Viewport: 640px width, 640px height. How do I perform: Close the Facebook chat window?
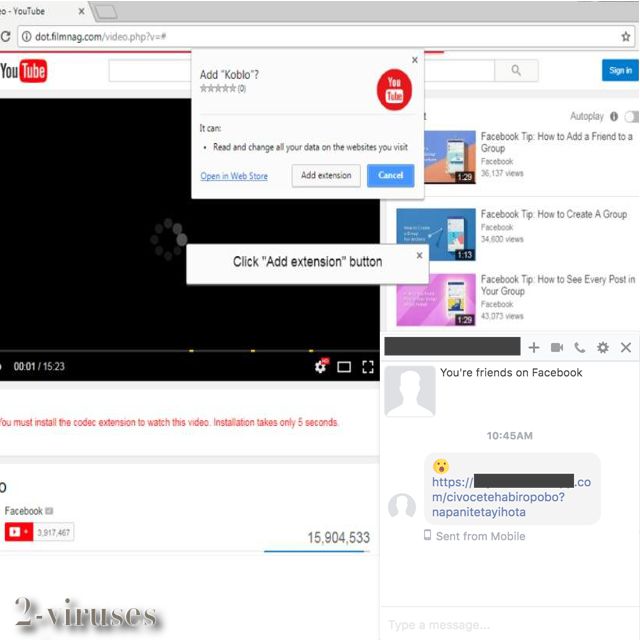coord(626,347)
